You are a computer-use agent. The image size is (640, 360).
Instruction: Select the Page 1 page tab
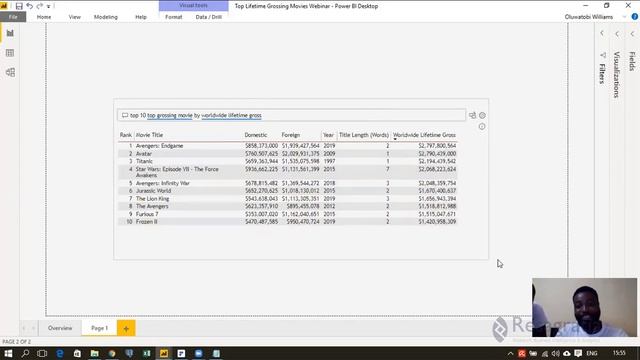pyautogui.click(x=99, y=328)
